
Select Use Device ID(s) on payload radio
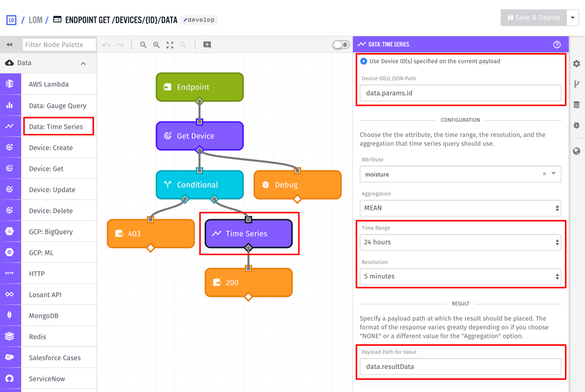364,61
